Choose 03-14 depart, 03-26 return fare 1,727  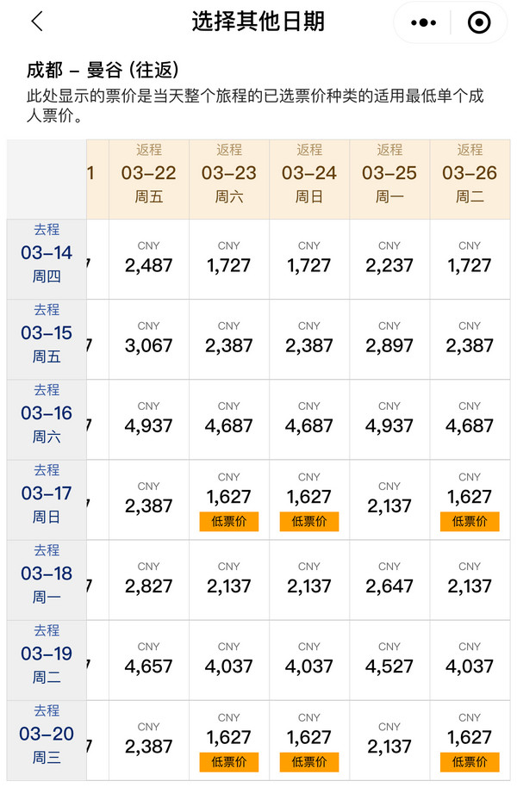pos(470,259)
